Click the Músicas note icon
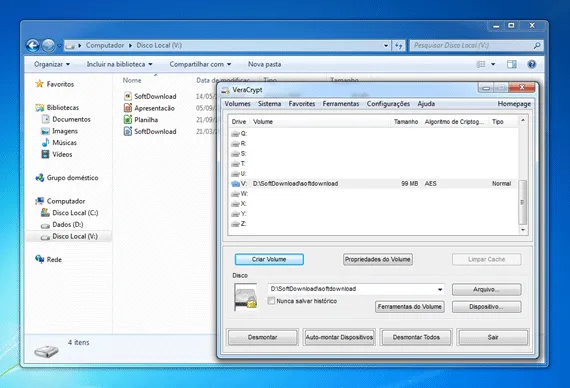Image resolution: width=570 pixels, height=388 pixels. point(45,143)
